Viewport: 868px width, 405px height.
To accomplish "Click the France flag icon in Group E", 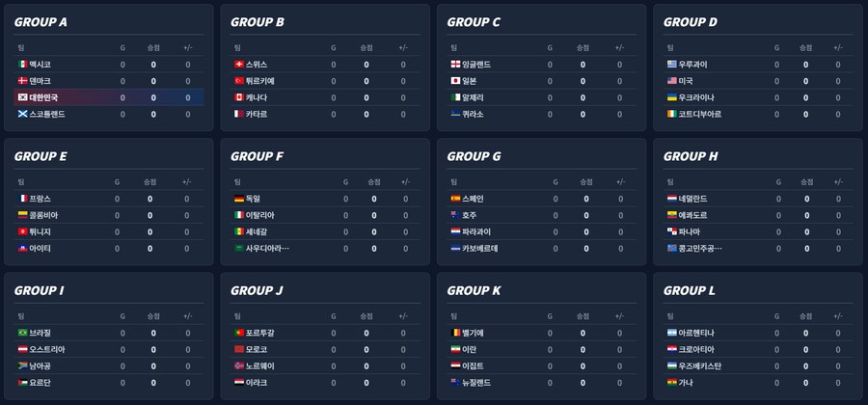I will point(22,199).
